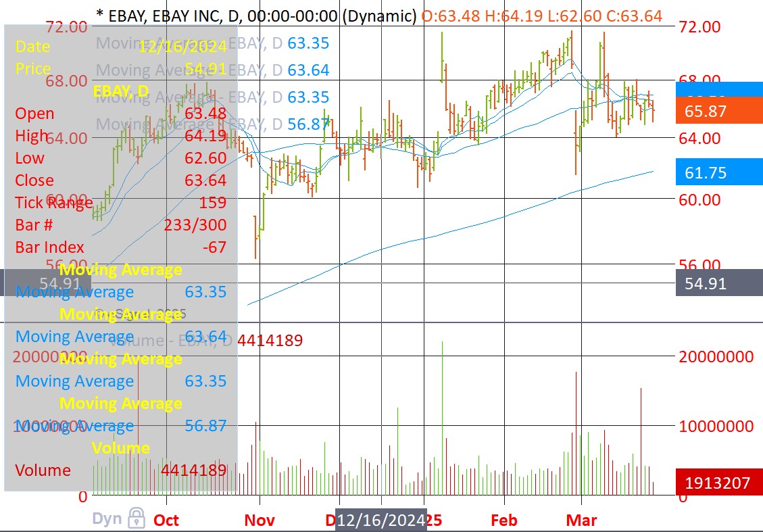Image resolution: width=763 pixels, height=532 pixels.
Task: Click the red Volume 4414189 row in data box
Action: click(x=121, y=470)
